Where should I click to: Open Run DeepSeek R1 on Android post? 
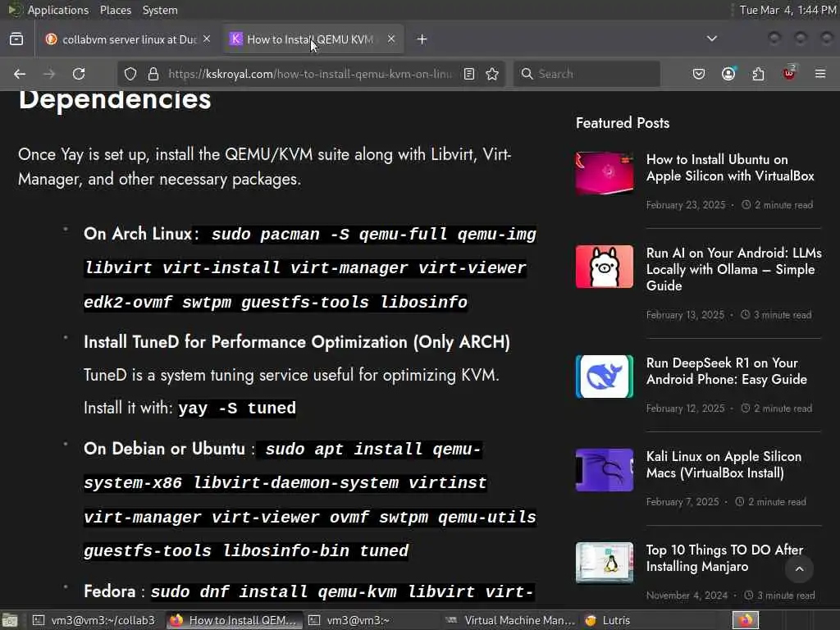click(727, 372)
